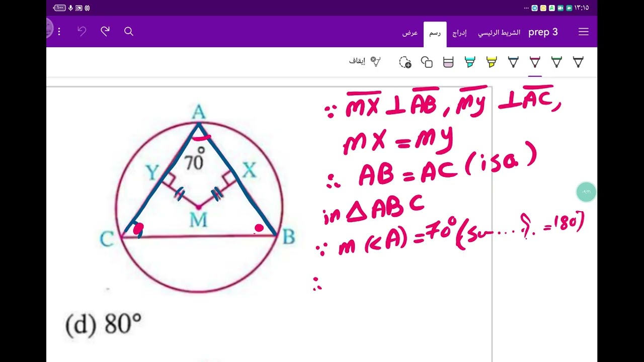644x362 pixels.
Task: Click handwritten line mx = my
Action: click(x=397, y=140)
